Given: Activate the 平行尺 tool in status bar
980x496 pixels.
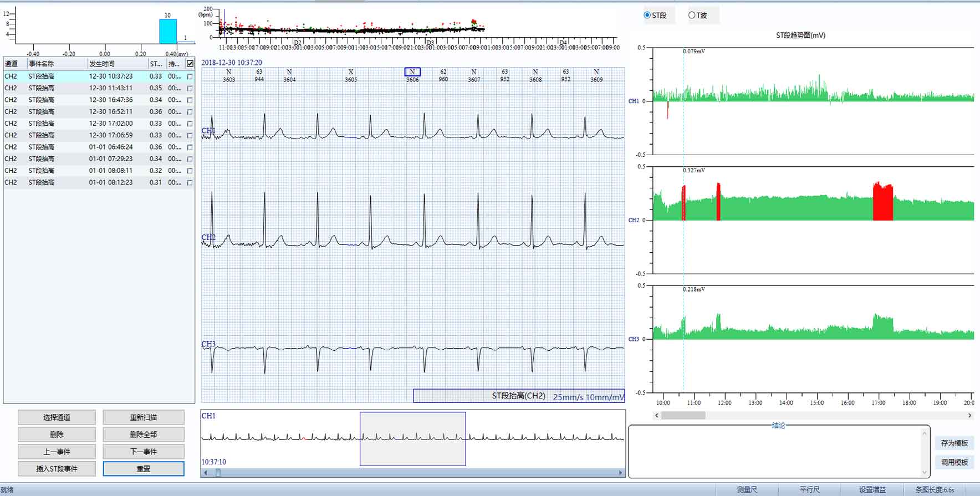Looking at the screenshot, I should pyautogui.click(x=809, y=490).
